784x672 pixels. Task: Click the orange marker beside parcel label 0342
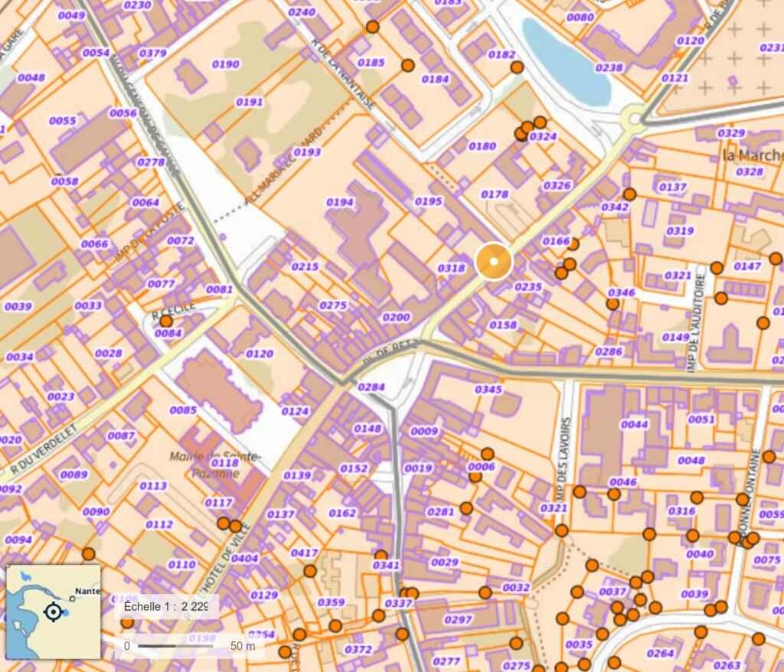[x=629, y=194]
